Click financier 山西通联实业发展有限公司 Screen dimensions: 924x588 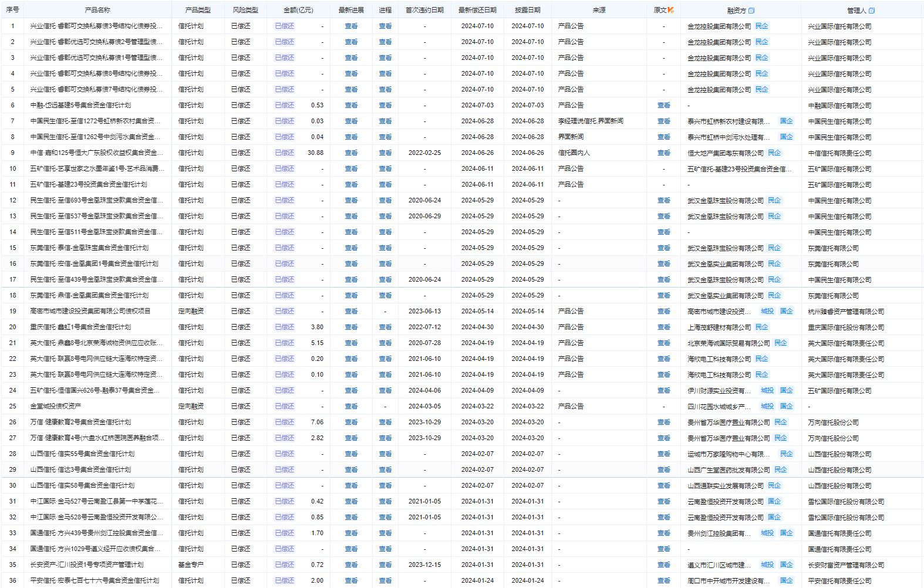coord(726,486)
